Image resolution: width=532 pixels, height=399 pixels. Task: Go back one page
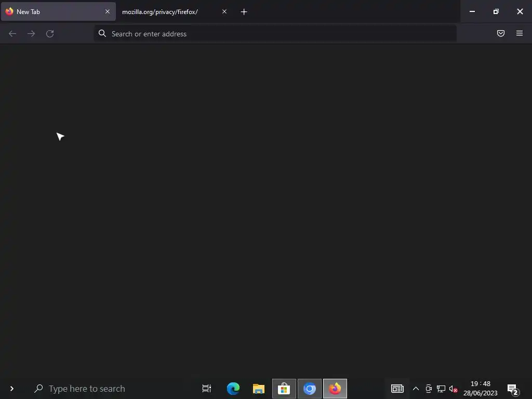click(12, 34)
